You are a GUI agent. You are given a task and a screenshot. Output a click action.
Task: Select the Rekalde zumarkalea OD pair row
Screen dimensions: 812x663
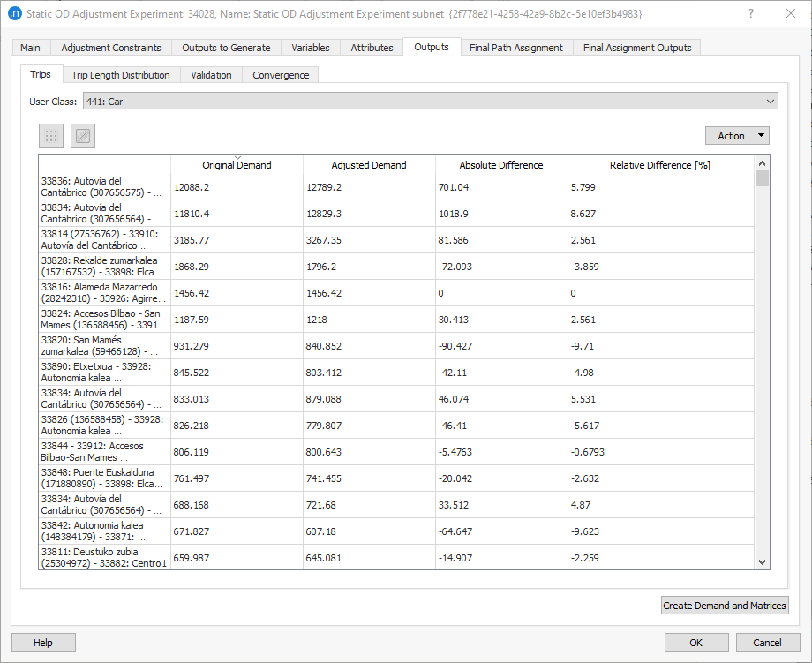tap(104, 267)
